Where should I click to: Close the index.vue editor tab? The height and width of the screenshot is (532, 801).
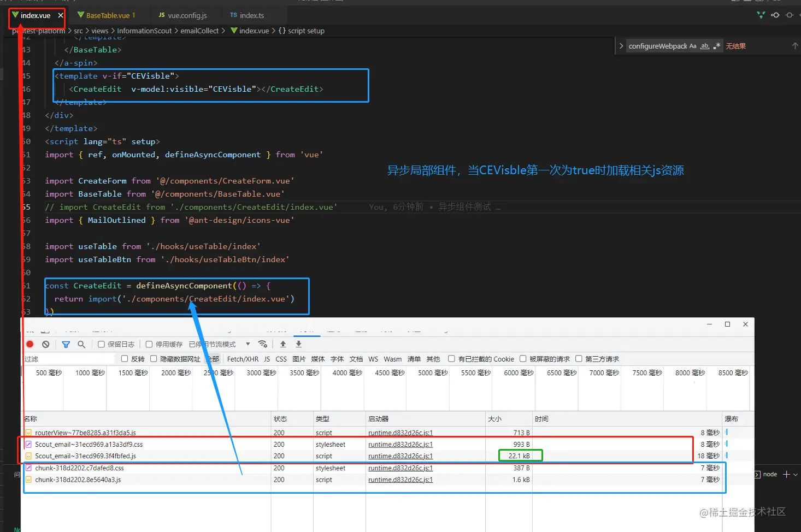pos(61,15)
